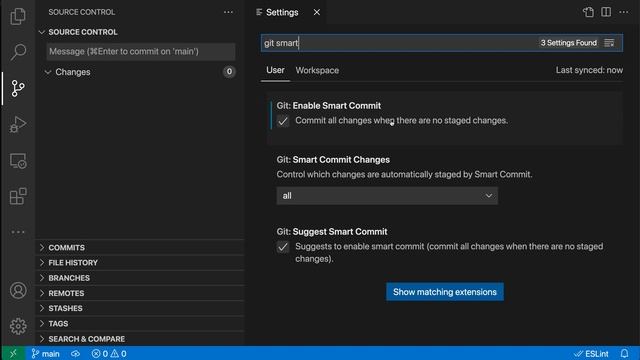Open the Accounts menu icon
Screen dimensions: 640x360
(x=18, y=290)
